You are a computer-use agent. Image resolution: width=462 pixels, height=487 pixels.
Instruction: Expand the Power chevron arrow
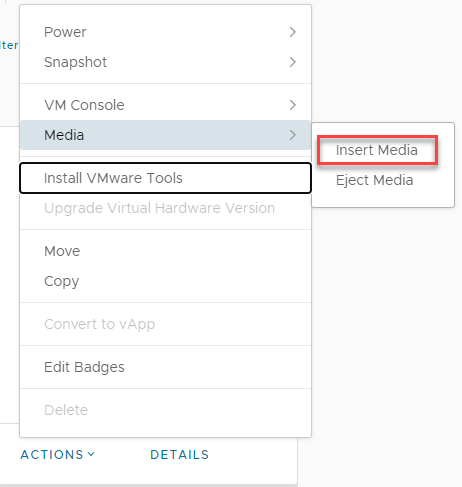[293, 32]
